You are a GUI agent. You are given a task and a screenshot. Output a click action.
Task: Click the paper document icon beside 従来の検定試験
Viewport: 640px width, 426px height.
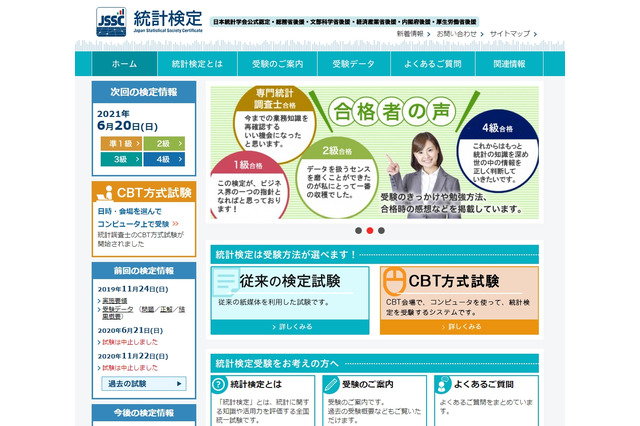click(x=226, y=281)
